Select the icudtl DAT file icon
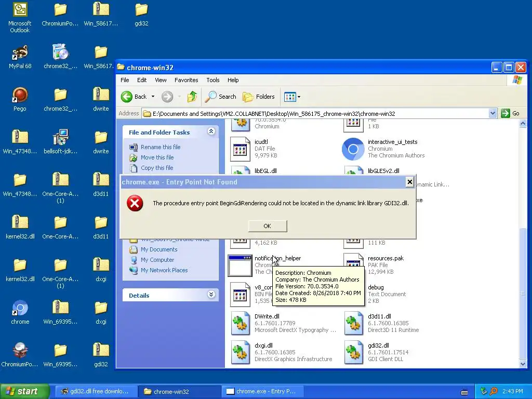Image resolution: width=532 pixels, height=399 pixels. 240,149
